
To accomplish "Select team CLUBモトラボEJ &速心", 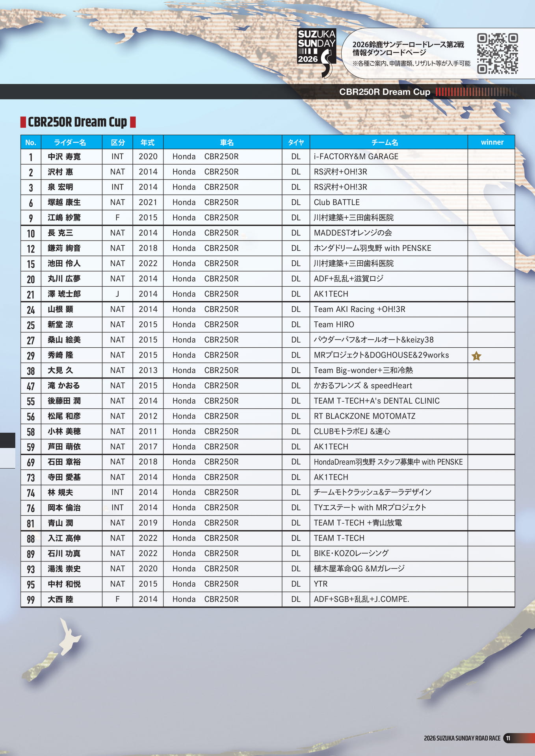I will tap(352, 432).
